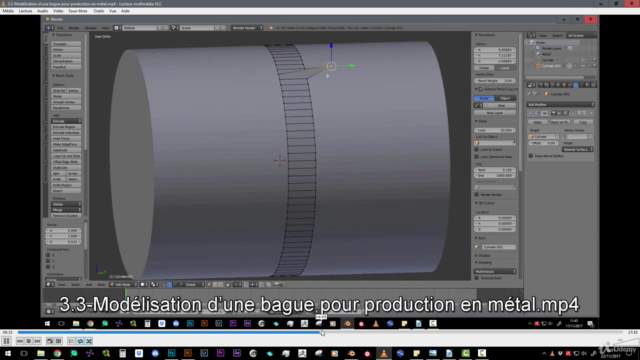Click the Clip Start value field
Screen dimensions: 640x360
click(x=495, y=170)
